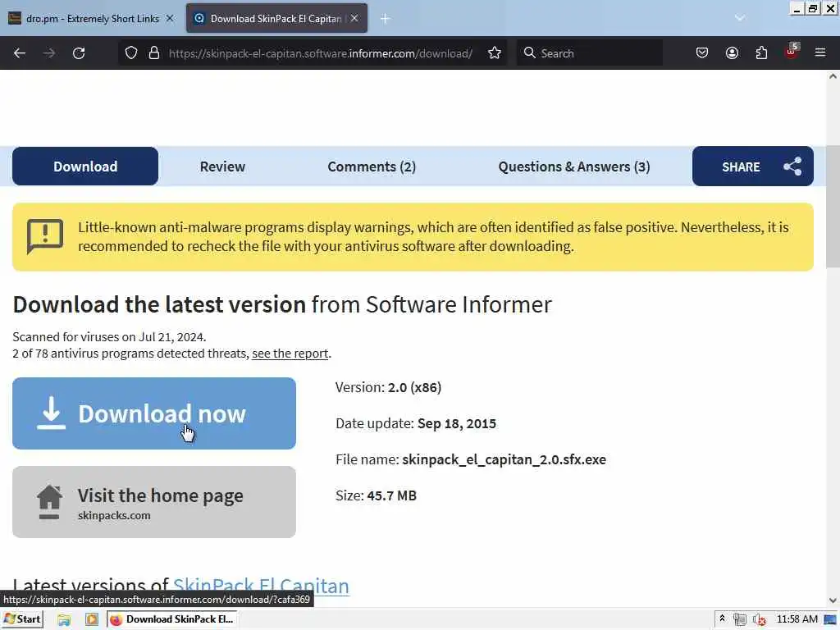
Task: Open the Firefox hamburger menu
Action: tap(820, 53)
